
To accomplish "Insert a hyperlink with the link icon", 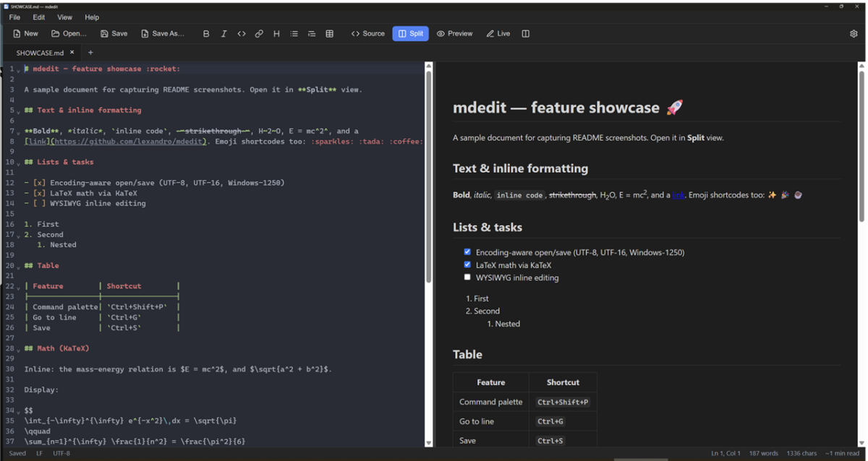I will pyautogui.click(x=259, y=34).
